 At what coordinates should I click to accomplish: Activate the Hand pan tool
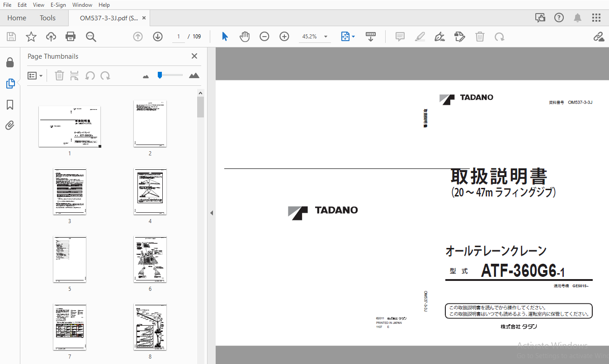click(x=245, y=37)
